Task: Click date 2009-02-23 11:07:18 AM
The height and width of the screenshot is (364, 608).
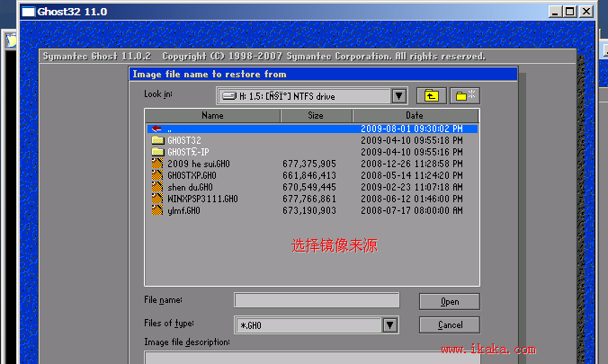Action: click(x=412, y=187)
